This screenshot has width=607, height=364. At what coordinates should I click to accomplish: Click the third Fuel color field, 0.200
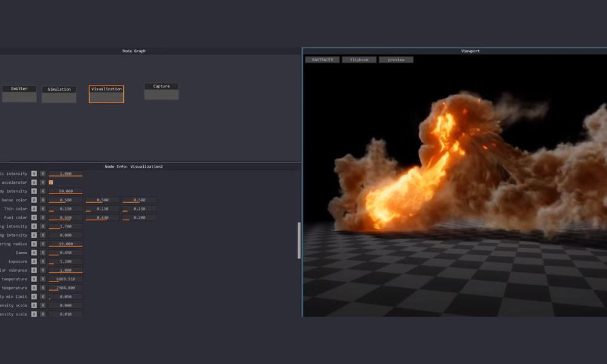coord(139,218)
